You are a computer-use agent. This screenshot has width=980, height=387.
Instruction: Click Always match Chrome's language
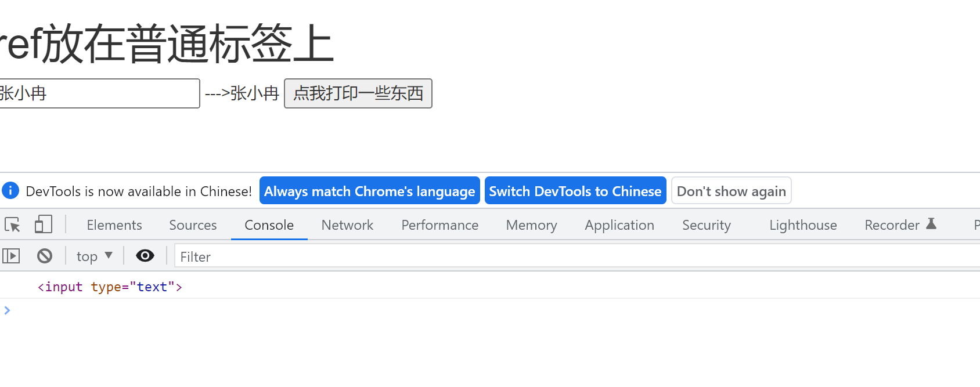369,191
